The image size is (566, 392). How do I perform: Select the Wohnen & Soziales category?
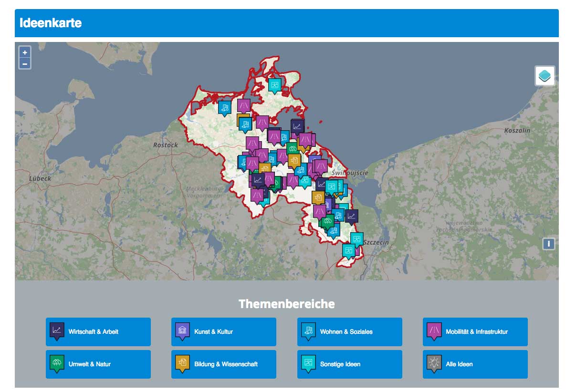[349, 331]
